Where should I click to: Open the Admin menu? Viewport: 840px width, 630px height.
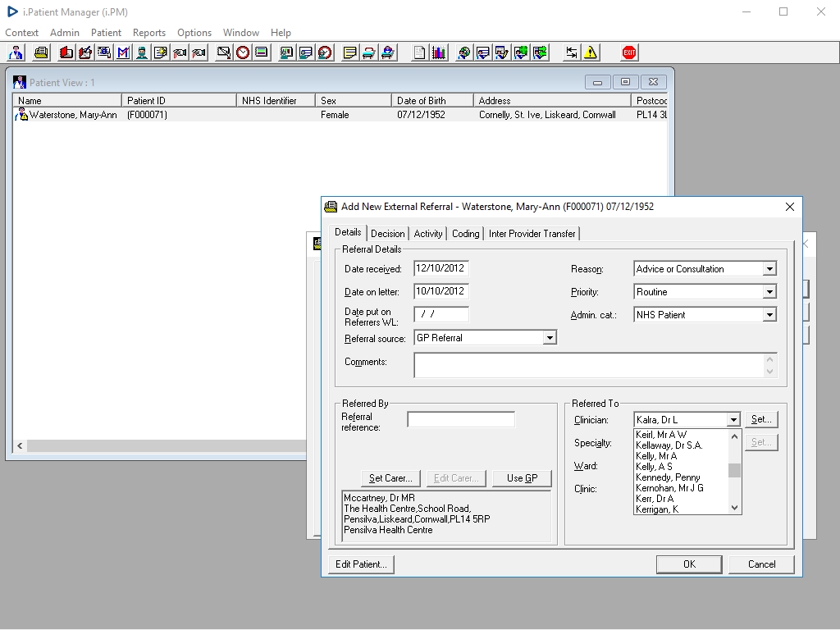click(x=65, y=33)
